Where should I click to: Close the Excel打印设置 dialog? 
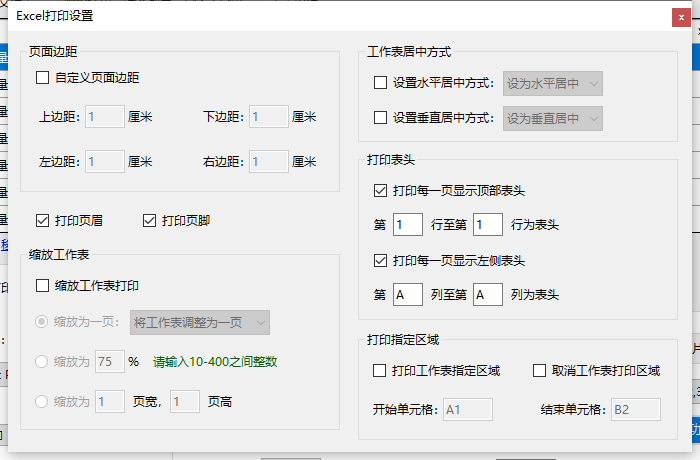click(x=681, y=17)
